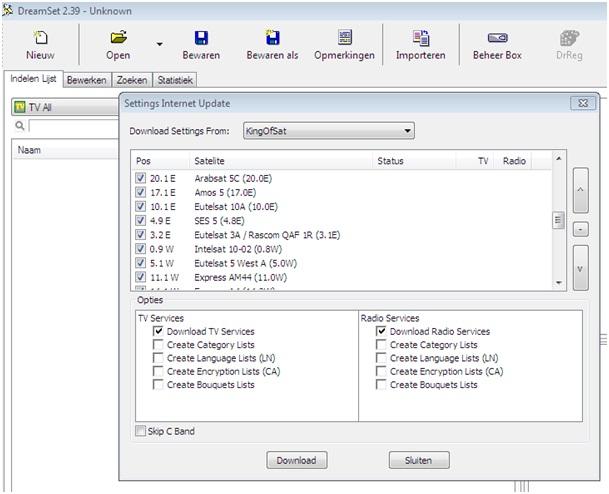Enable Radio Create Encryption Lists (CA)
Image resolution: width=609 pixels, height=494 pixels.
381,371
